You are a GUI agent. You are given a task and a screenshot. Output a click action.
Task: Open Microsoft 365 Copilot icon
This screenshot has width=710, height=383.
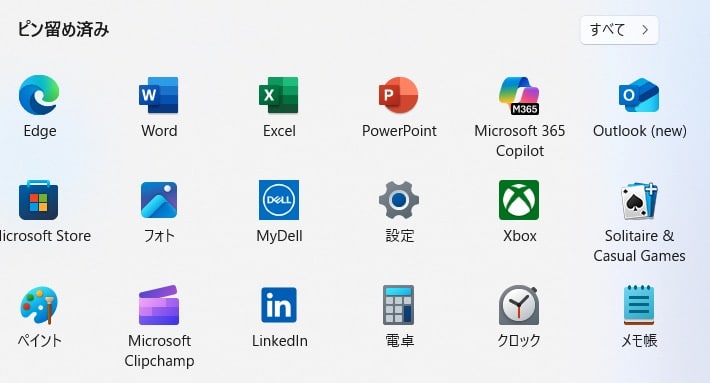tap(519, 95)
